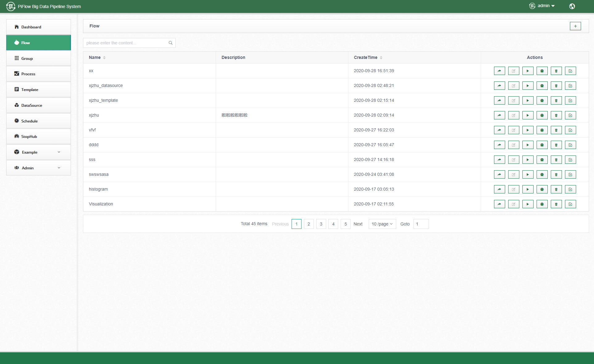Open Template in the sidebar

tap(39, 89)
